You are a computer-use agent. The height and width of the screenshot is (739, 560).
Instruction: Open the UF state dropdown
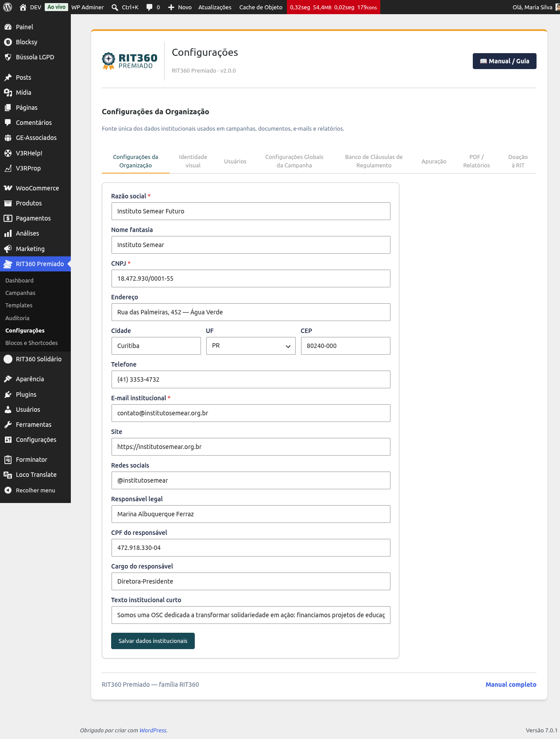click(251, 346)
